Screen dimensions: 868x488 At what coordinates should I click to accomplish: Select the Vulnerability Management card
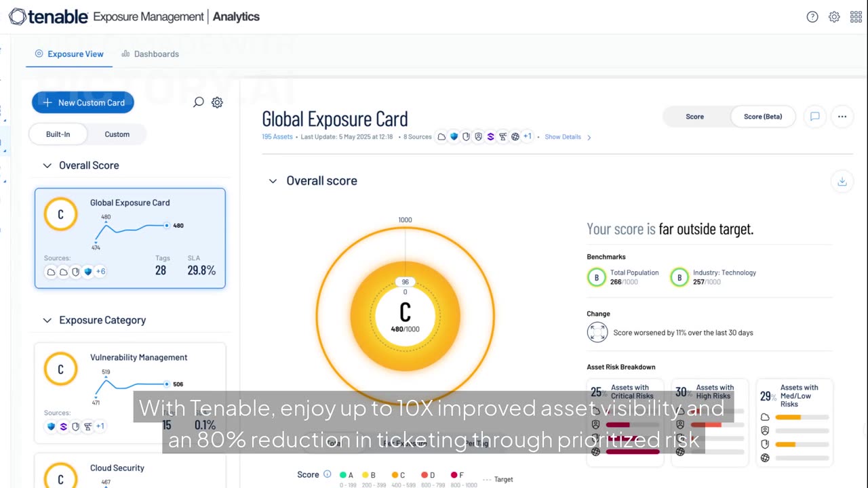(130, 393)
